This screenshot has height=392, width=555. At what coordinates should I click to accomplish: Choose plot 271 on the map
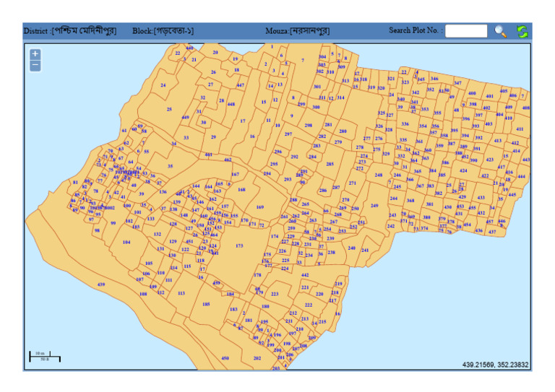[x=353, y=183]
